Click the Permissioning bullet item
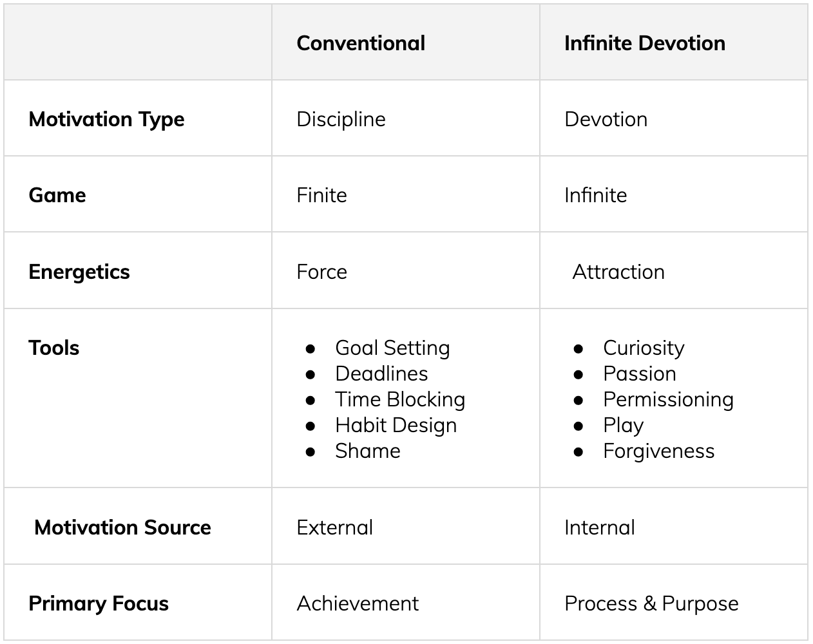Screen dimensions: 813x644 (668, 400)
